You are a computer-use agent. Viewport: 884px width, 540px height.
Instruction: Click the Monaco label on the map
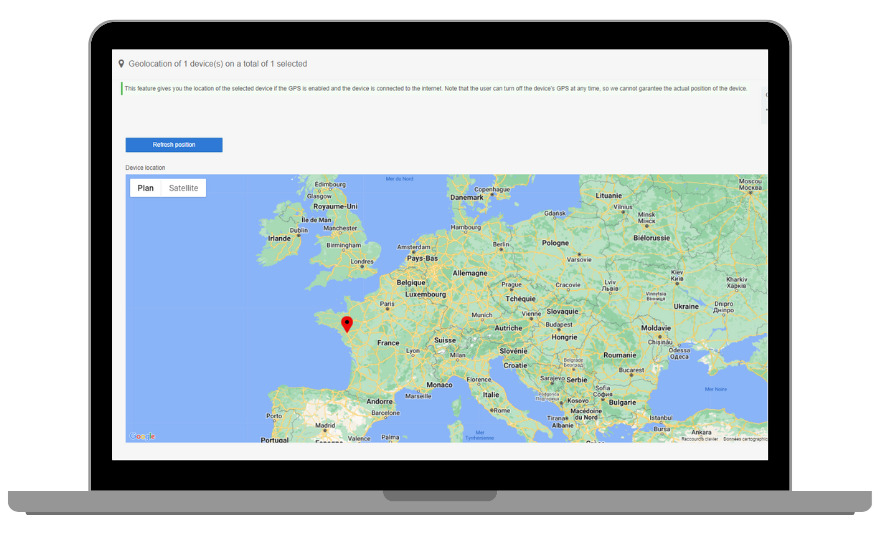point(439,385)
